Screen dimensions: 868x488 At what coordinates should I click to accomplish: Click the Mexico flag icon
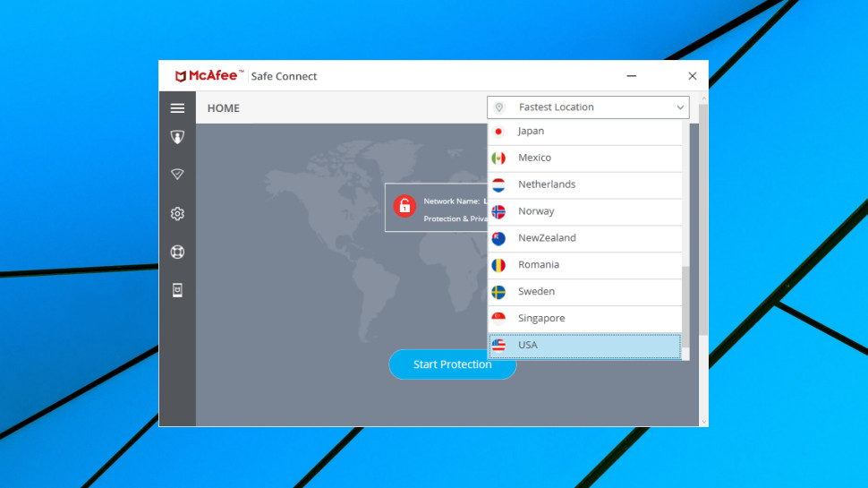498,158
